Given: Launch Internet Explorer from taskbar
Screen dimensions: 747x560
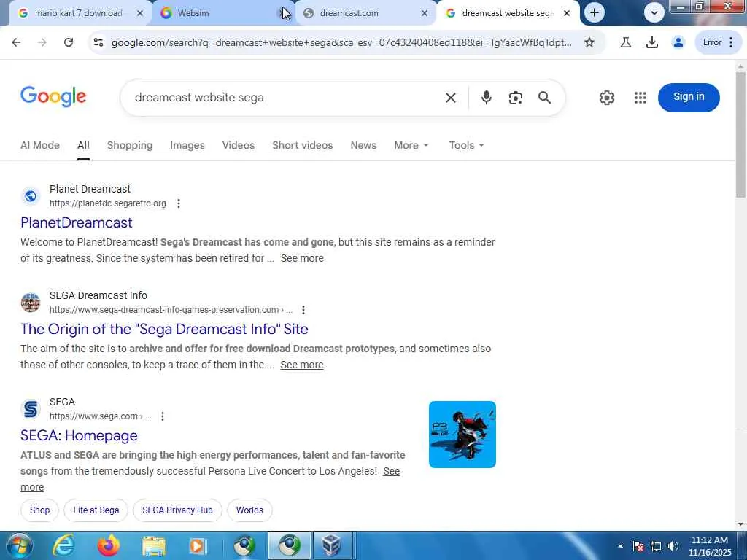Looking at the screenshot, I should [x=64, y=545].
